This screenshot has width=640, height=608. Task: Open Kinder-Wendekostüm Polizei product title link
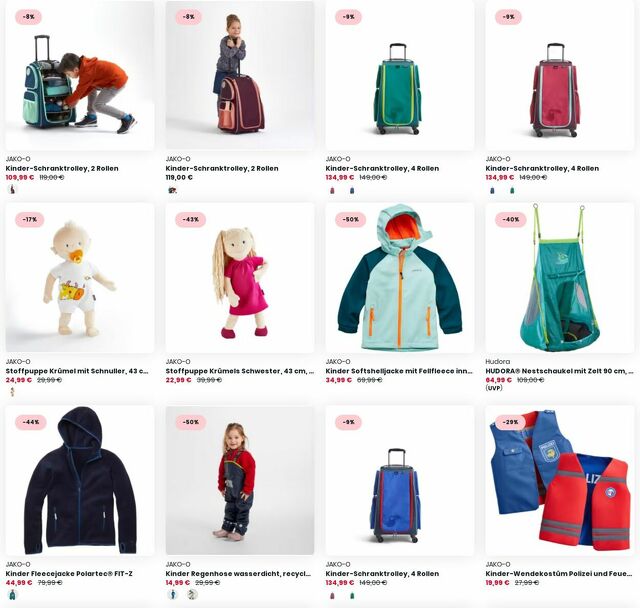click(559, 574)
